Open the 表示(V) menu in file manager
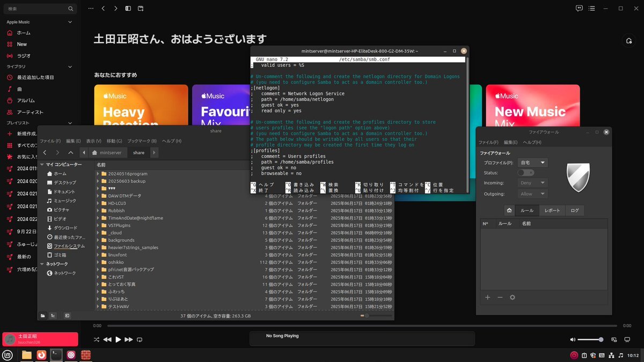The height and width of the screenshot is (362, 644). pos(94,141)
